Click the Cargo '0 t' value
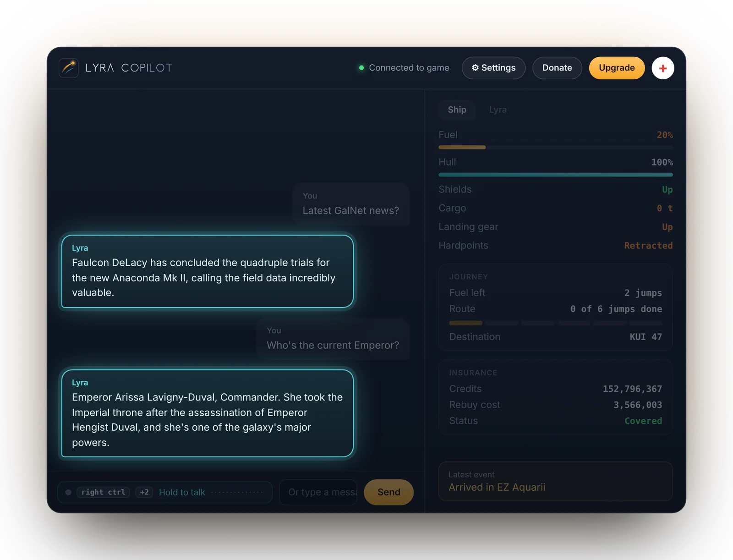This screenshot has width=733, height=560. 665,209
